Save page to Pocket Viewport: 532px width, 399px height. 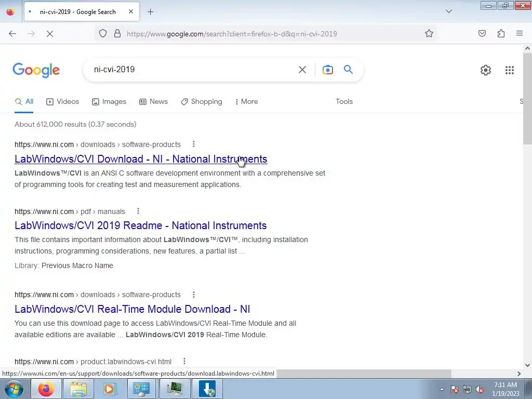pyautogui.click(x=482, y=33)
